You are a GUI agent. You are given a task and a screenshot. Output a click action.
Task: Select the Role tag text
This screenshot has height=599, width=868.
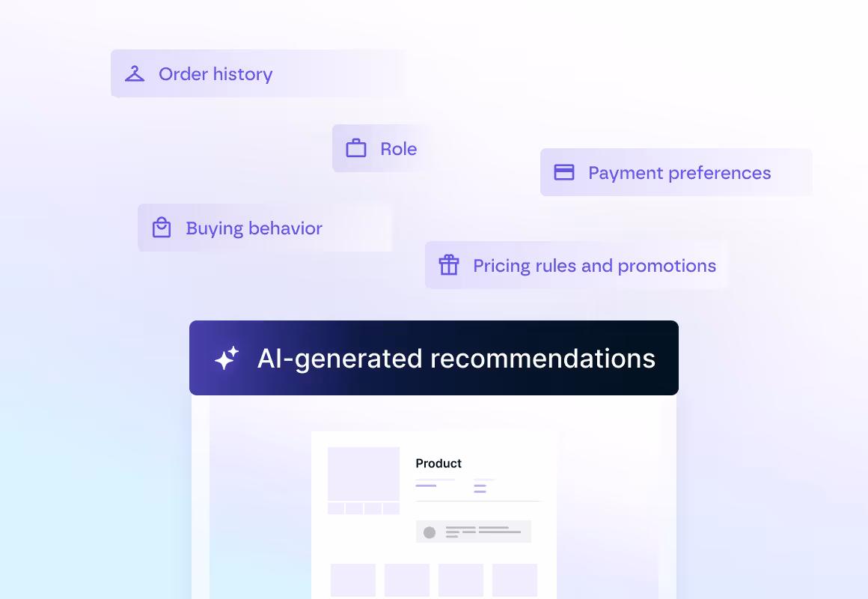pyautogui.click(x=399, y=148)
